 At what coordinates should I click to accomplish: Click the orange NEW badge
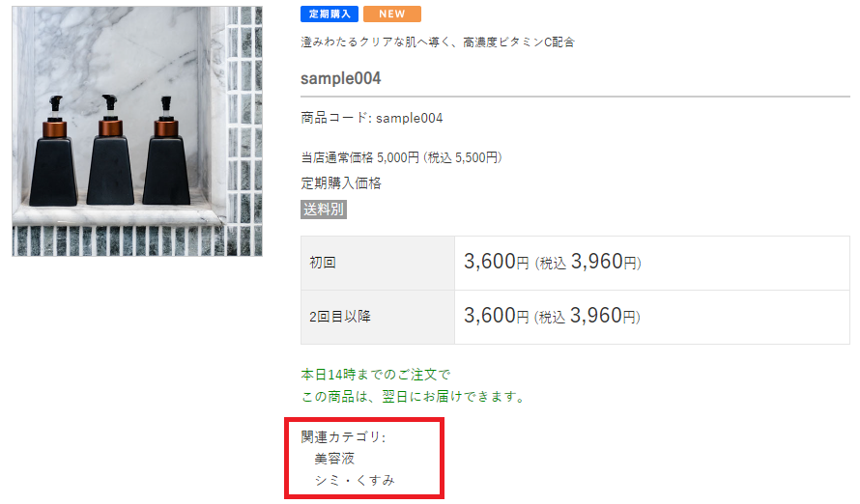tap(391, 14)
